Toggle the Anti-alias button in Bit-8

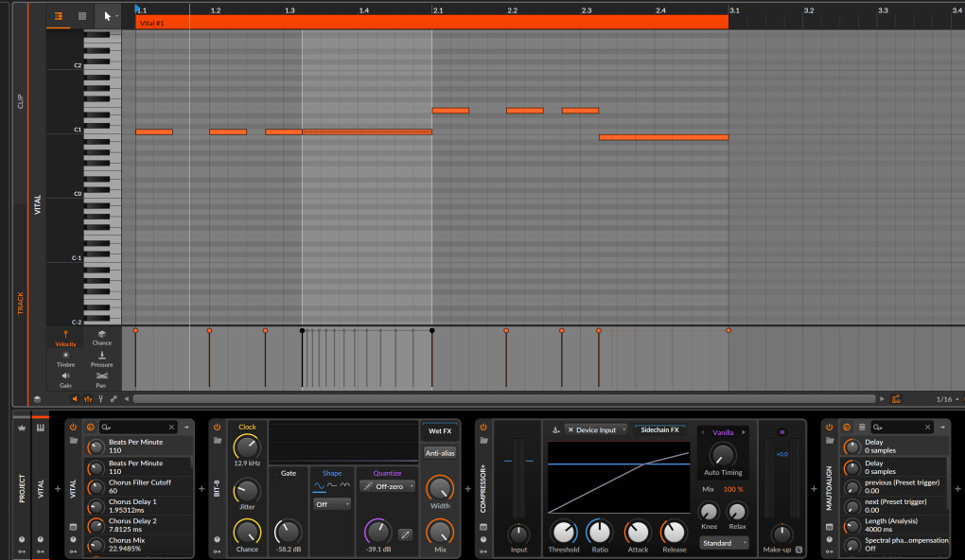[440, 453]
